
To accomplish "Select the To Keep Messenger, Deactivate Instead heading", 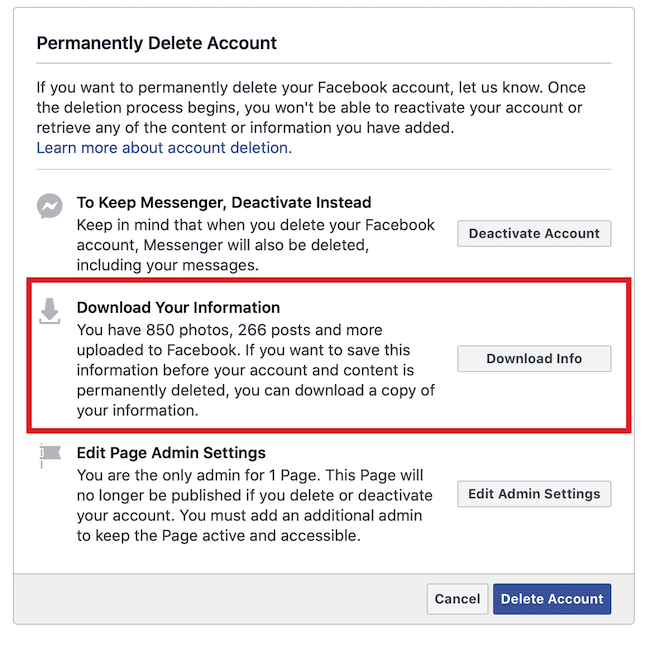I will coord(224,202).
